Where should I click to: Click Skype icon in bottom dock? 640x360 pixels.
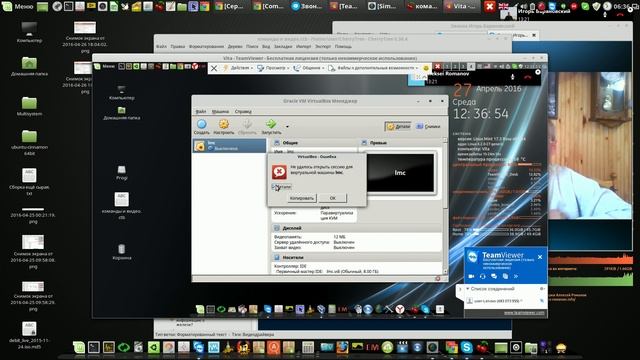(467, 348)
